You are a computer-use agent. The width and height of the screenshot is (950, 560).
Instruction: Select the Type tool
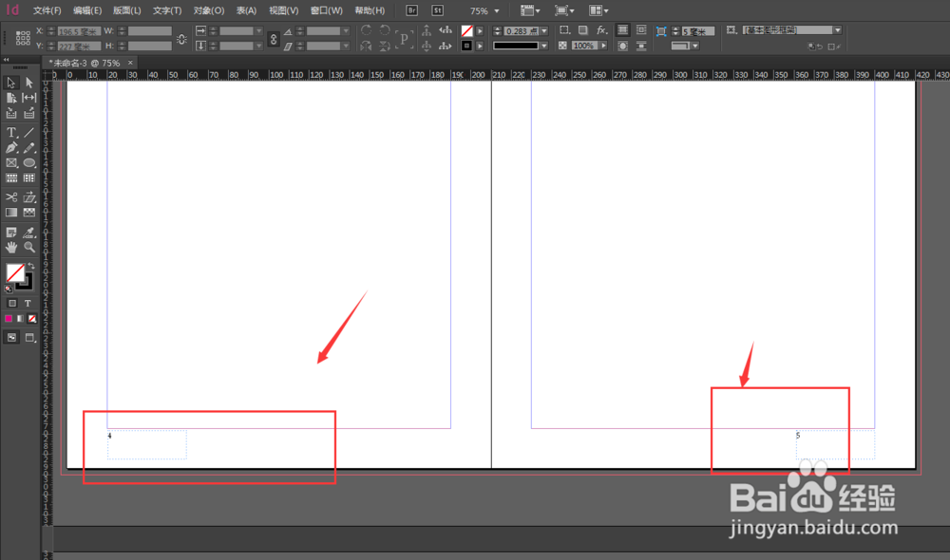click(x=10, y=132)
